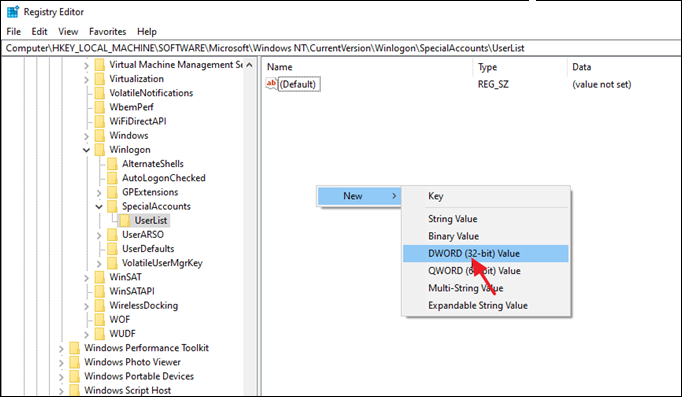Select the (Default) registry value
The height and width of the screenshot is (397, 682).
(x=298, y=84)
